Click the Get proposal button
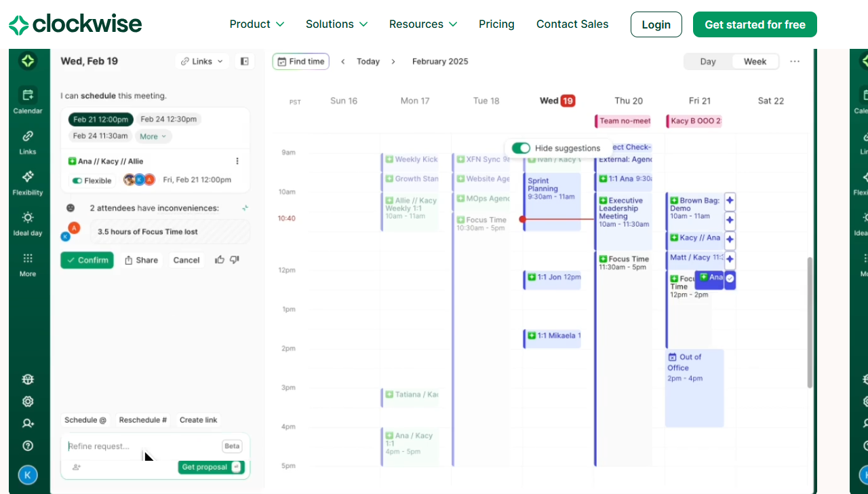 (x=207, y=467)
